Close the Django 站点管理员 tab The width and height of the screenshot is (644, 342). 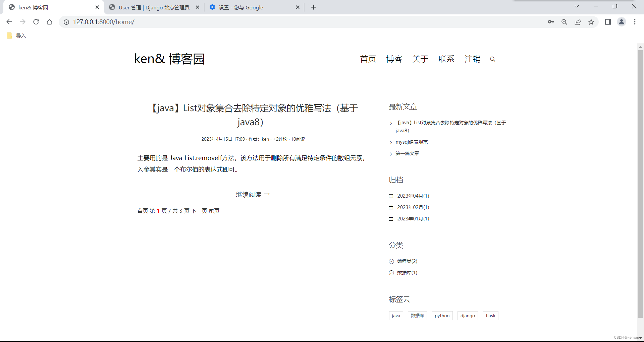point(198,7)
